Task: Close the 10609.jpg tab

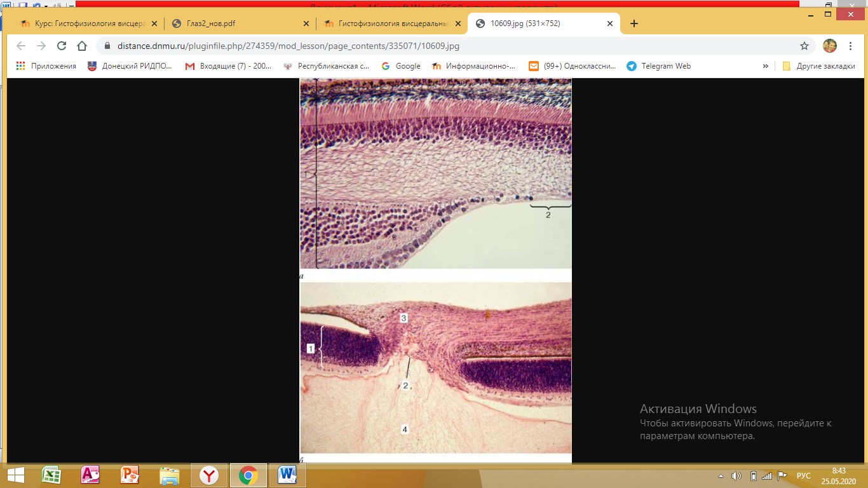Action: coord(610,24)
